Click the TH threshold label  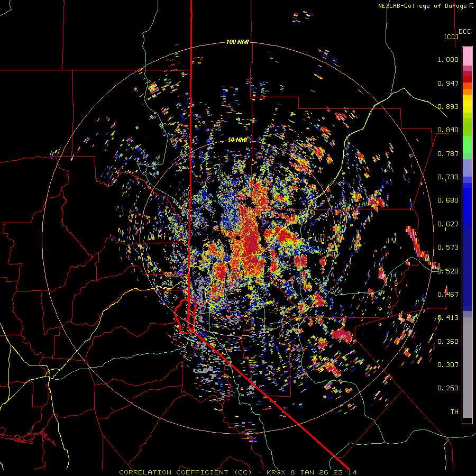point(454,412)
